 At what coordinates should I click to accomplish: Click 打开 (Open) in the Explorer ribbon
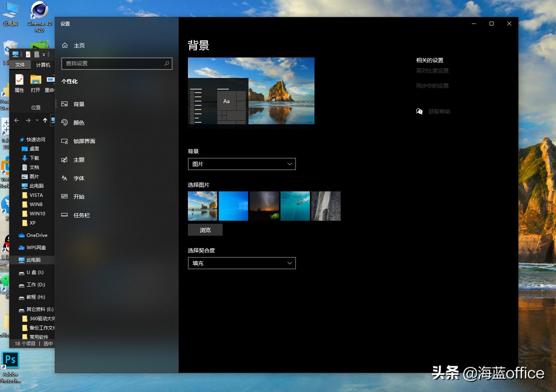tap(35, 83)
